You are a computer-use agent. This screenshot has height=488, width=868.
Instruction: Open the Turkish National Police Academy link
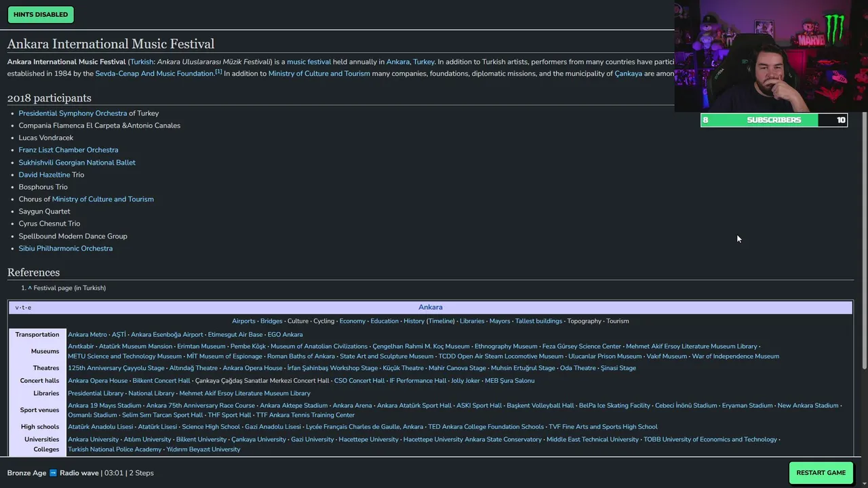coord(115,449)
